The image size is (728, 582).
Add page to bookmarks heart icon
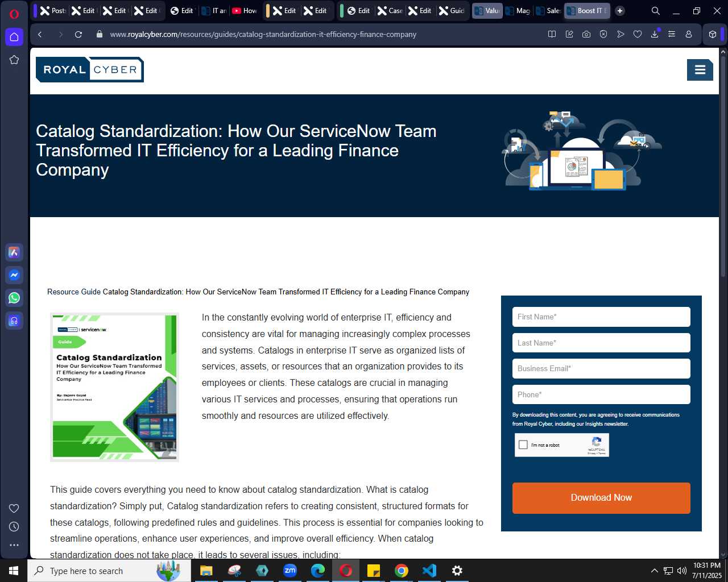click(638, 34)
